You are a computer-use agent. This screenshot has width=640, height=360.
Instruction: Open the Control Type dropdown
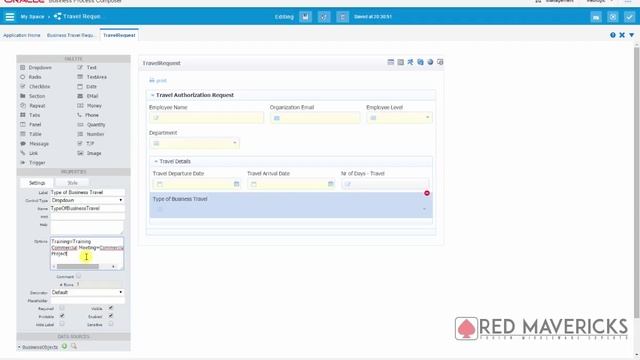click(x=87, y=200)
